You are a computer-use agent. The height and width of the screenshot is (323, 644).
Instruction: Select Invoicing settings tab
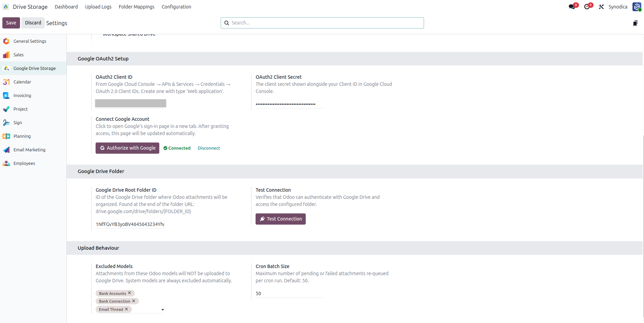click(33, 95)
